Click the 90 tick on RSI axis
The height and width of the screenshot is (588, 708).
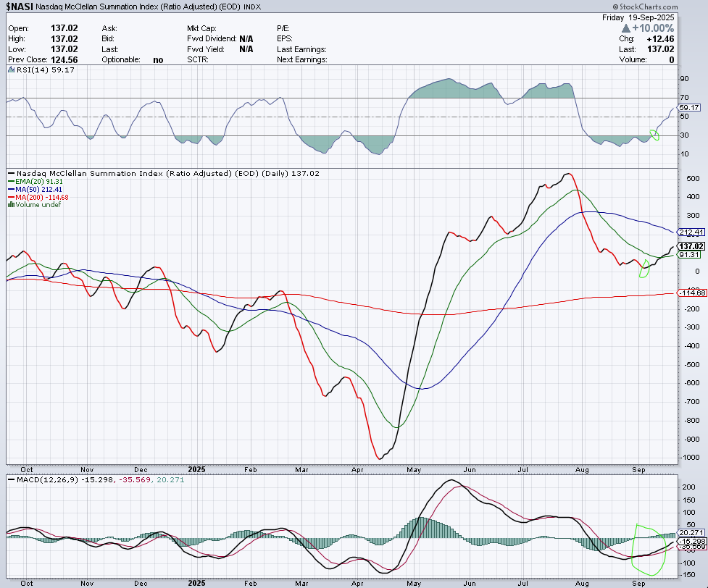[x=685, y=79]
